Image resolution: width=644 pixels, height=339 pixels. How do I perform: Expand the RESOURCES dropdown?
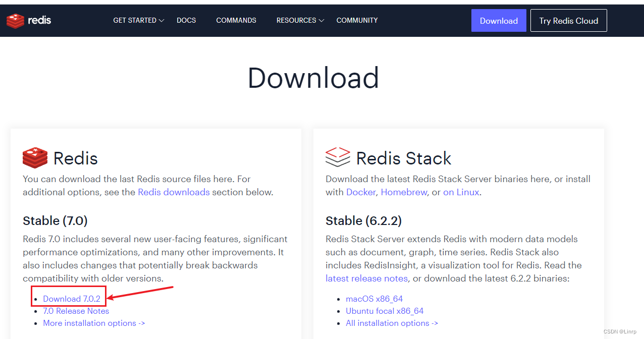(x=296, y=20)
